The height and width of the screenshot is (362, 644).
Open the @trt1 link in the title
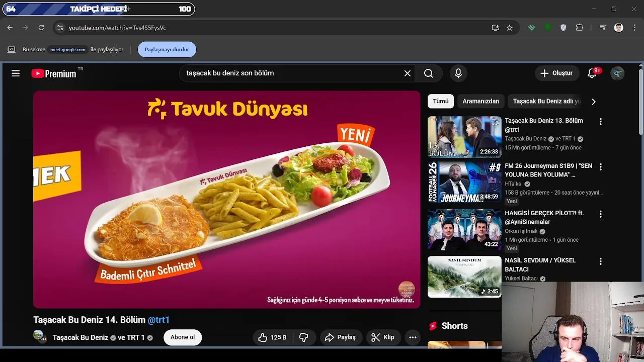coord(158,320)
